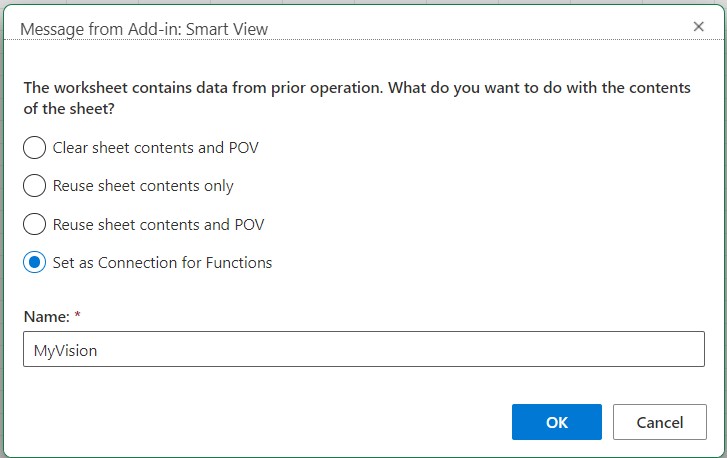
Task: Click the 'Clear sheet contents and POV' label text
Action: (x=156, y=148)
